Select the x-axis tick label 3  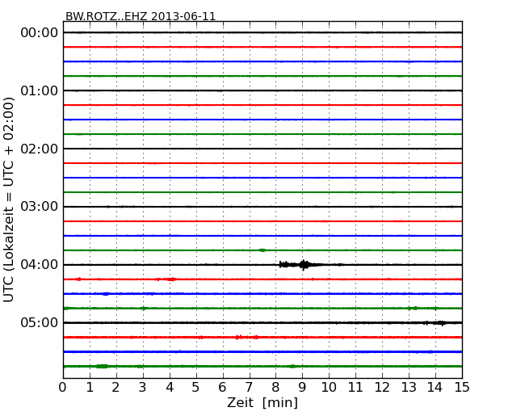click(142, 388)
